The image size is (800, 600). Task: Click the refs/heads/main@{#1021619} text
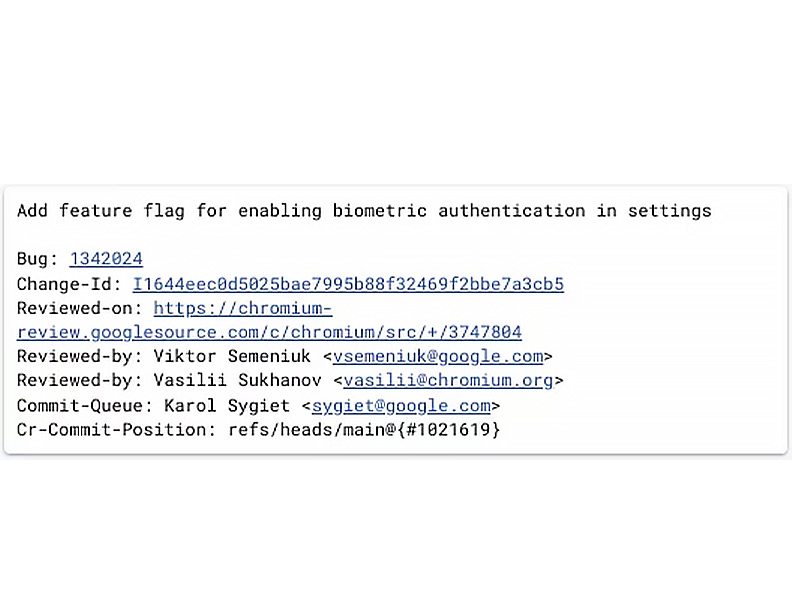(x=364, y=430)
